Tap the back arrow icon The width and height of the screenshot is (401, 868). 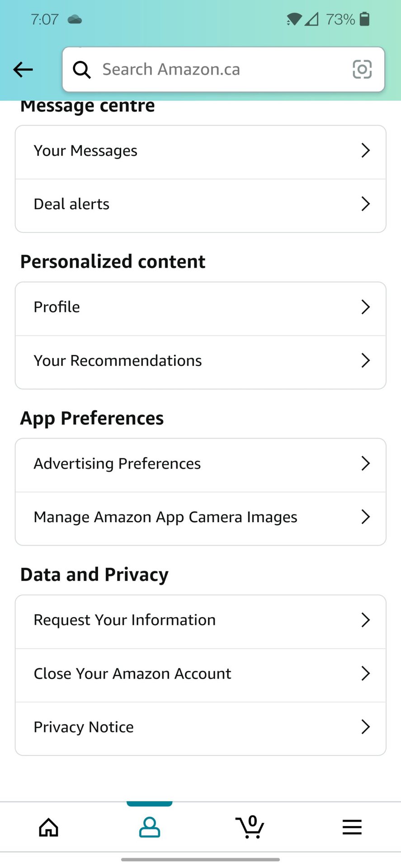(x=23, y=70)
